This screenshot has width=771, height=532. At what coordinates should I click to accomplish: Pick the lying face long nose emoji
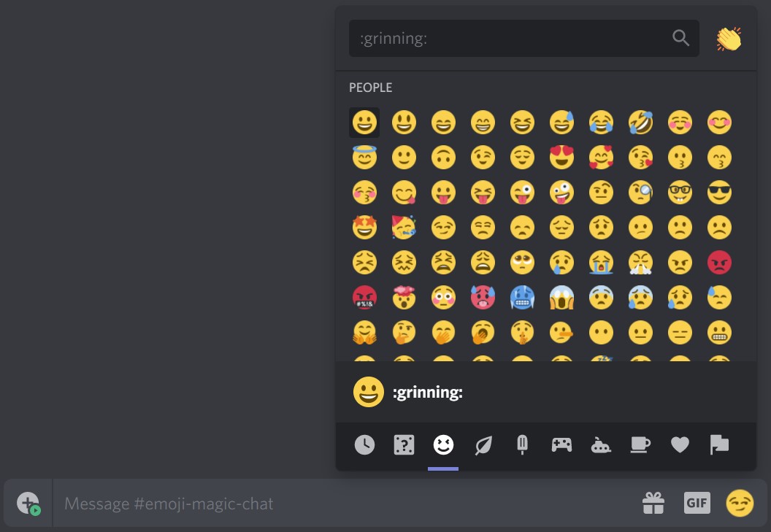561,332
